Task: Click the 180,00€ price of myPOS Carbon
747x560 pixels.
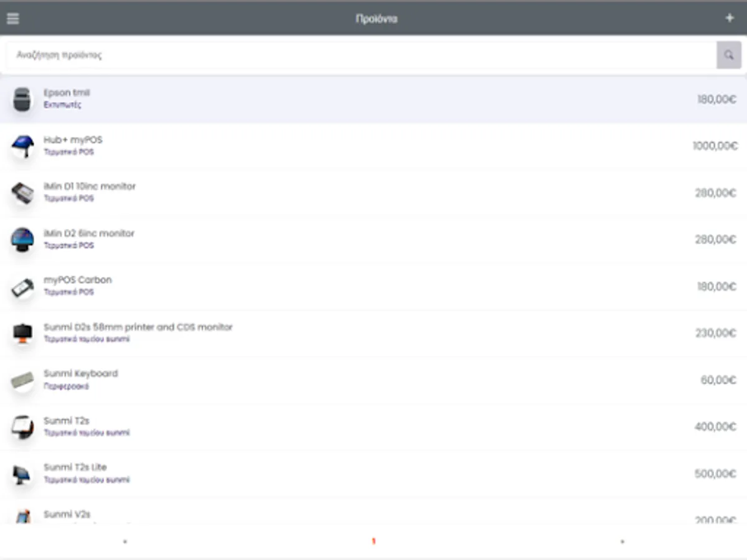Action: tap(717, 287)
